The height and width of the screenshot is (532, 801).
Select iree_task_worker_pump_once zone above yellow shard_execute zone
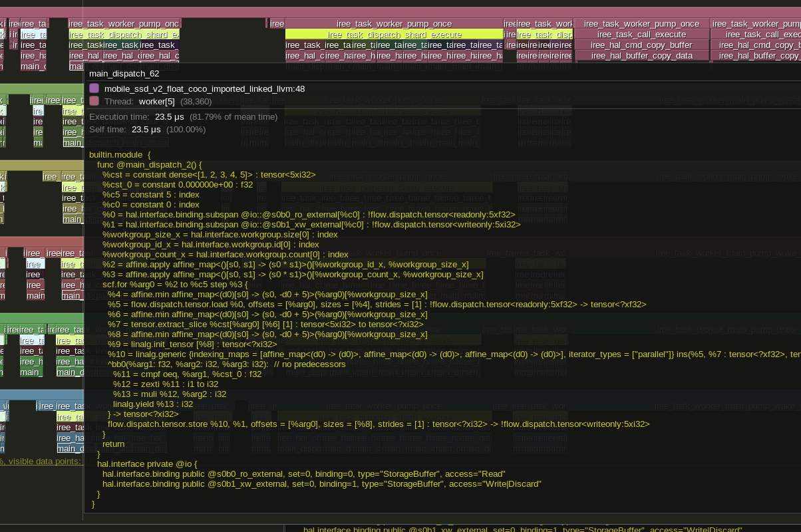tap(395, 24)
